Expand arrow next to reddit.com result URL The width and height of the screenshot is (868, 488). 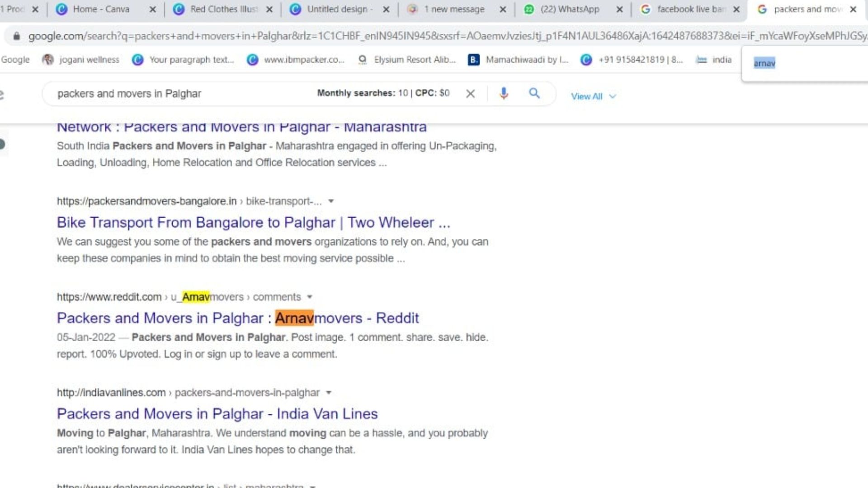tap(310, 297)
